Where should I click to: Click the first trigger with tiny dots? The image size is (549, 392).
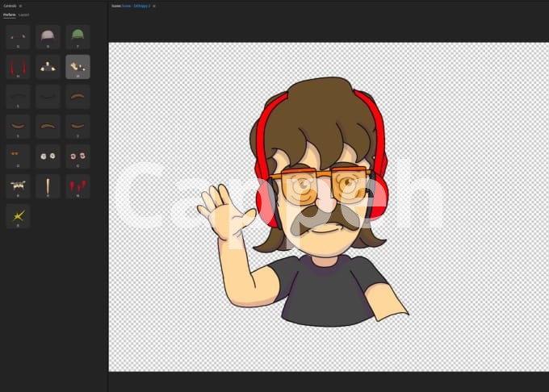(18, 36)
